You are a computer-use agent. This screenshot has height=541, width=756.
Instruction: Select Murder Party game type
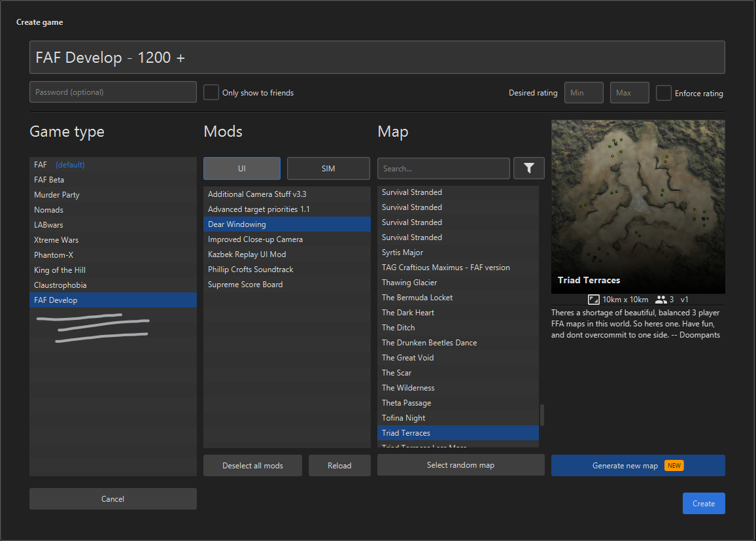point(113,194)
